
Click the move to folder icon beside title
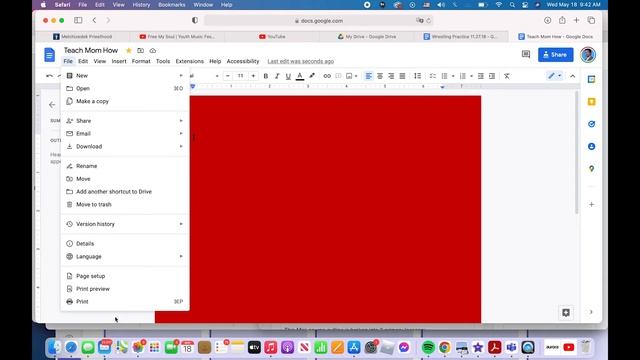point(140,51)
